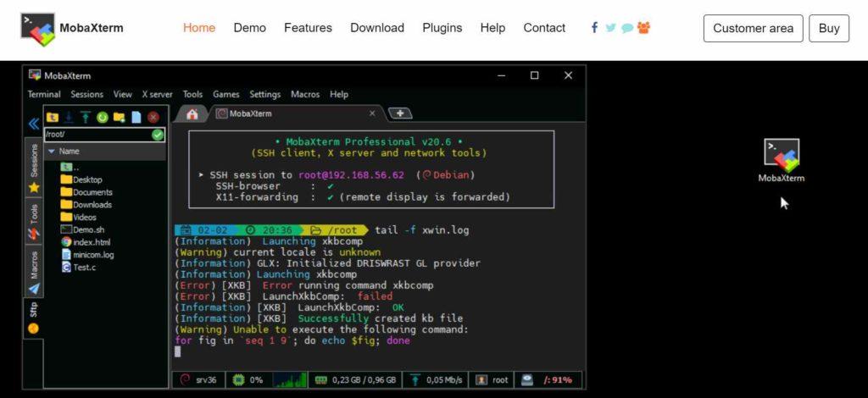The width and height of the screenshot is (868, 398).
Task: Click the root user avatar icon
Action: coord(481,379)
